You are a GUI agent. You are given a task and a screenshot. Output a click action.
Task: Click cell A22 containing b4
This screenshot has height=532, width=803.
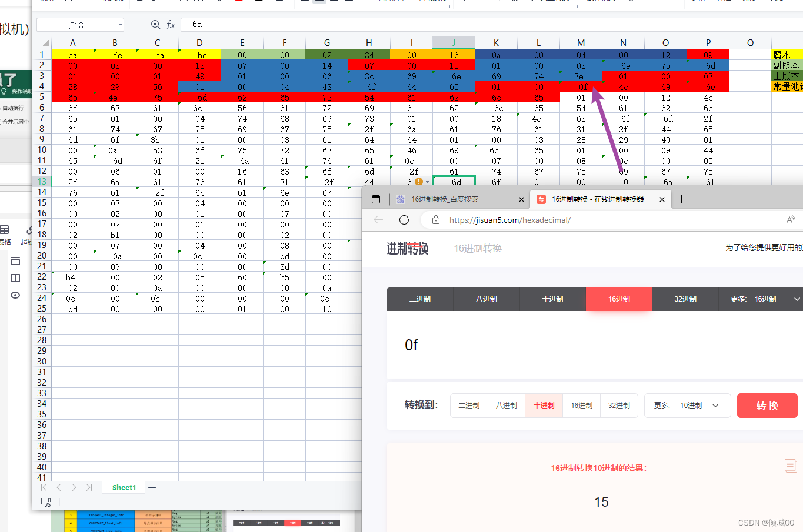tap(72, 277)
